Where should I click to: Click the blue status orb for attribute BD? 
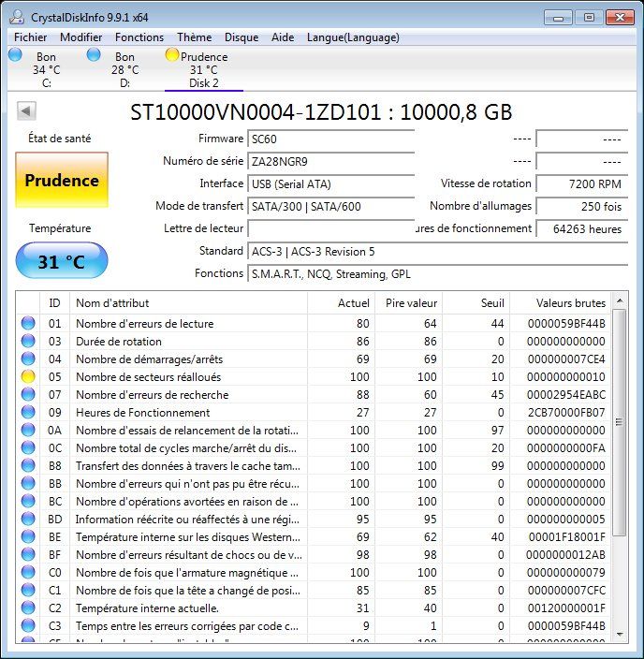pos(28,519)
